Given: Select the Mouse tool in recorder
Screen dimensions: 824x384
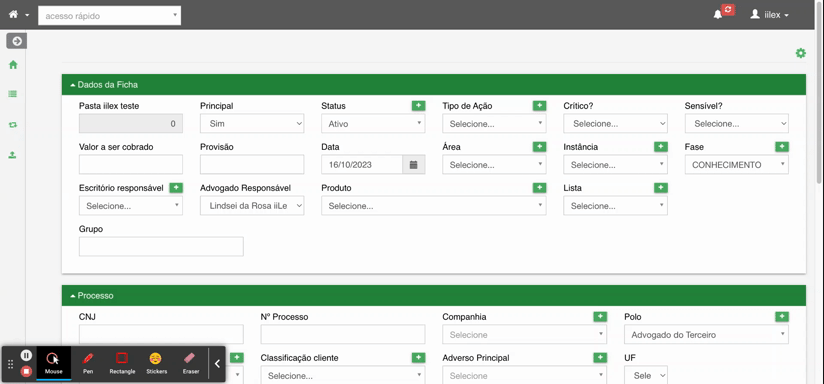Looking at the screenshot, I should 54,363.
